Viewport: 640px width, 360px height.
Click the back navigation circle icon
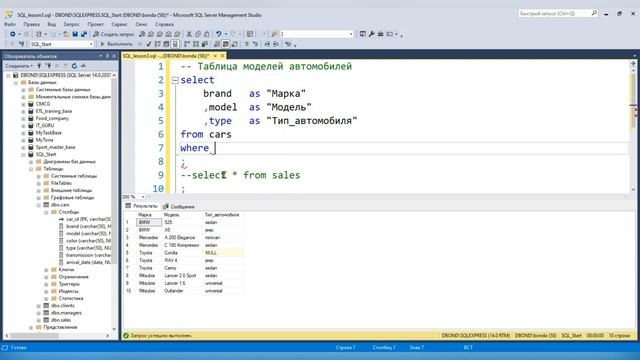point(13,34)
